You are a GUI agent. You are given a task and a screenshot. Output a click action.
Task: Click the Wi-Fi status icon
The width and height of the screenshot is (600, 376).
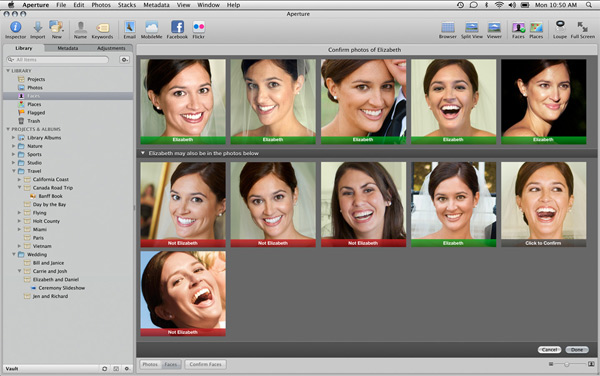tap(499, 5)
